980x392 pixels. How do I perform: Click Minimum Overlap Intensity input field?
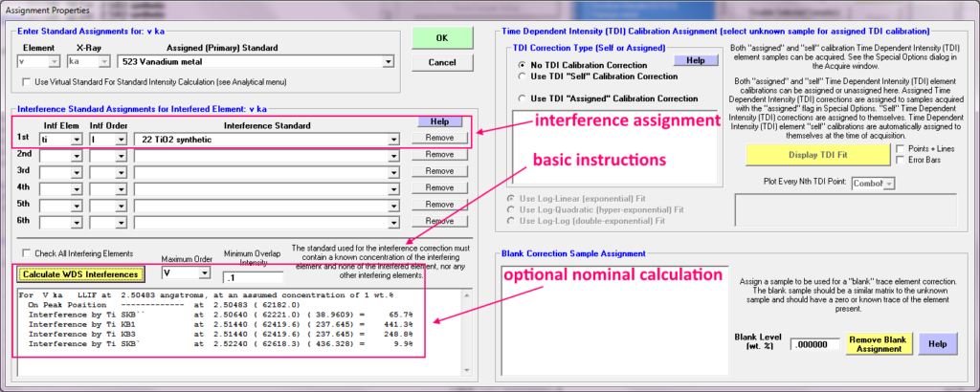point(253,277)
